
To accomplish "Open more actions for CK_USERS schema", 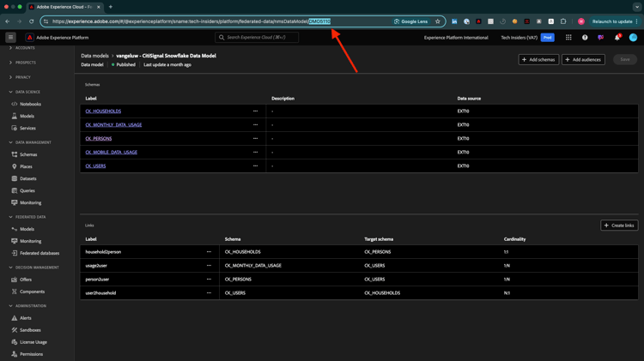I will coord(256,166).
